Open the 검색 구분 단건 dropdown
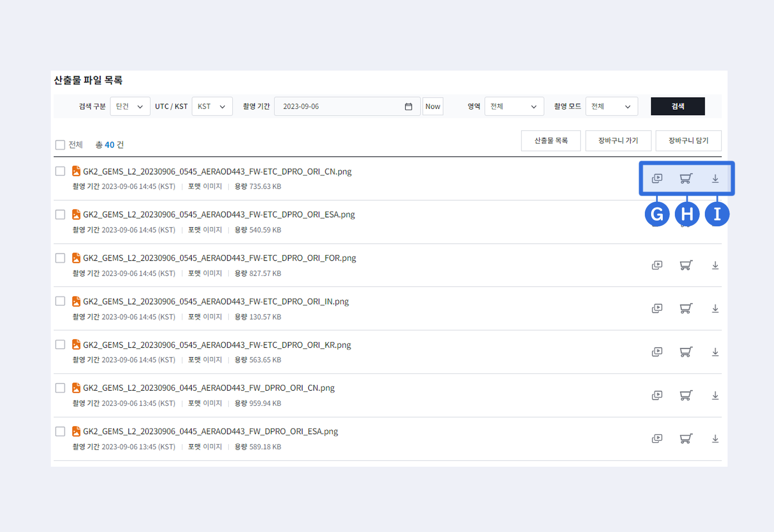The height and width of the screenshot is (532, 774). (130, 106)
